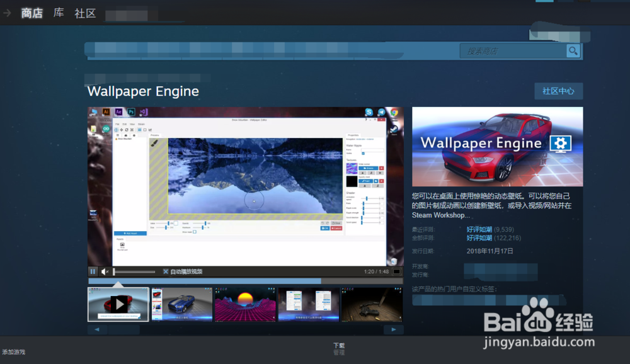Open the 库 (Library) tab
Viewport: 630px width, 364px height.
[59, 13]
